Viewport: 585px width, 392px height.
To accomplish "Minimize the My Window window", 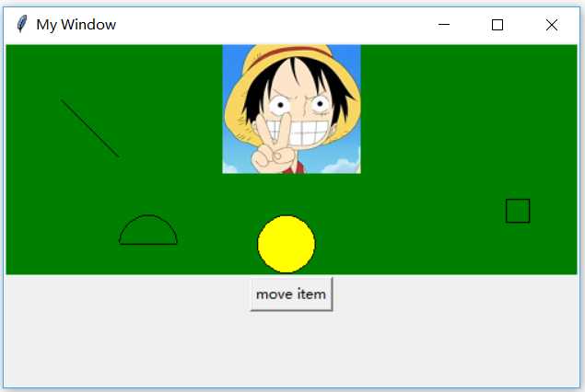I will coord(444,25).
